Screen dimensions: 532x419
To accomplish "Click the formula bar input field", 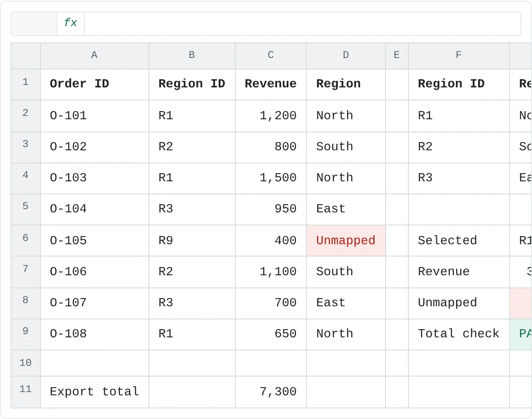I will (x=302, y=23).
